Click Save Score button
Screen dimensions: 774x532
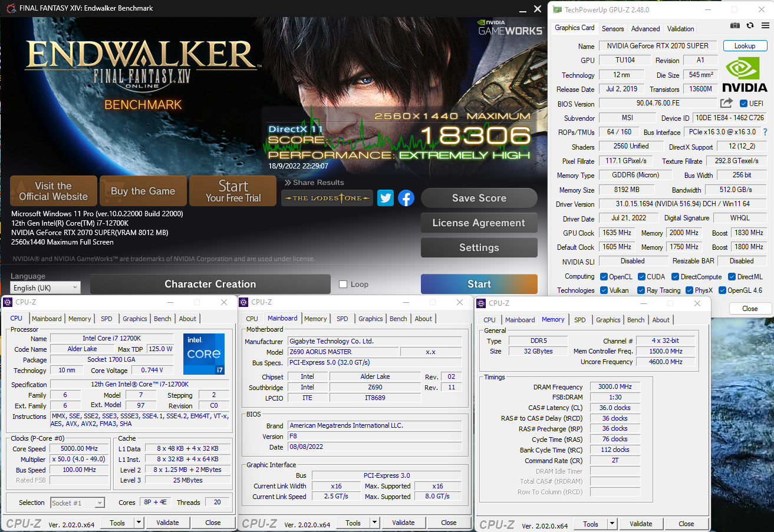[x=479, y=198]
